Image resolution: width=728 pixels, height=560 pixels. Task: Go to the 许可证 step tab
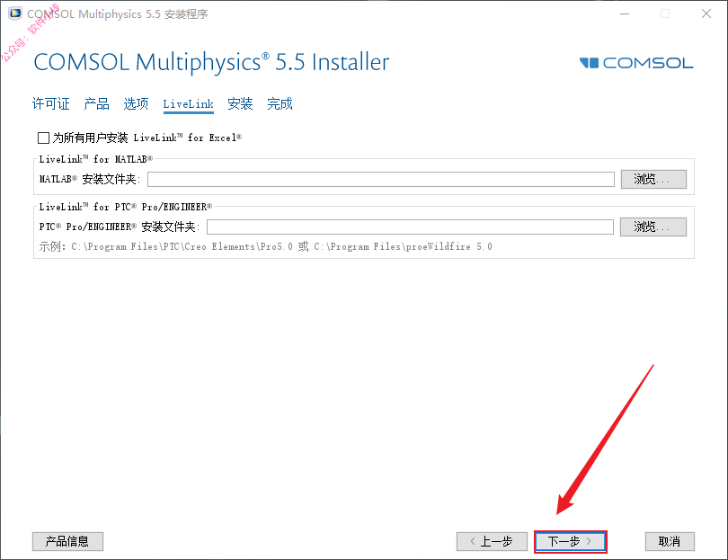50,103
